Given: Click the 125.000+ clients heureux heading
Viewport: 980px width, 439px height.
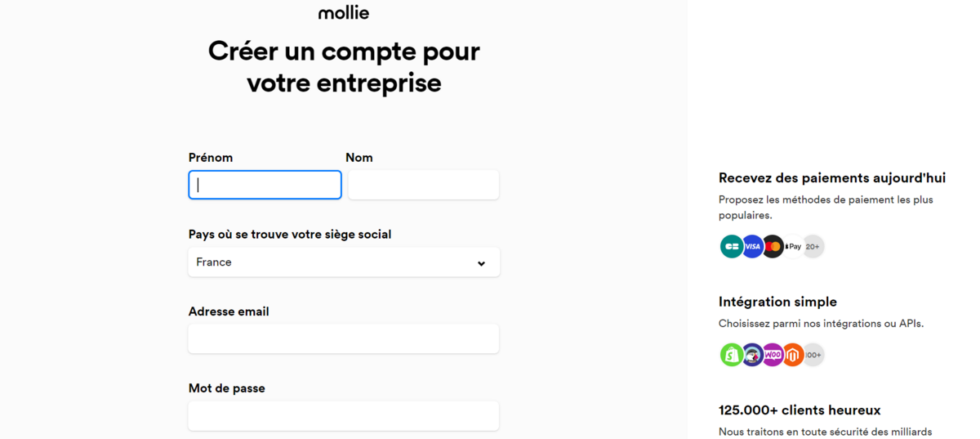Looking at the screenshot, I should coord(800,410).
